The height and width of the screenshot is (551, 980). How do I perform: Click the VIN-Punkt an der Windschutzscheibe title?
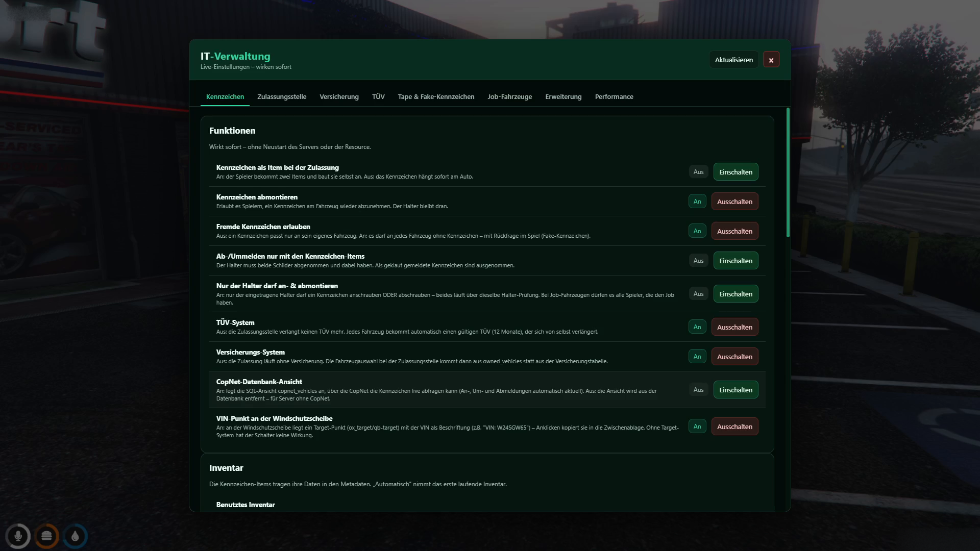tap(274, 418)
